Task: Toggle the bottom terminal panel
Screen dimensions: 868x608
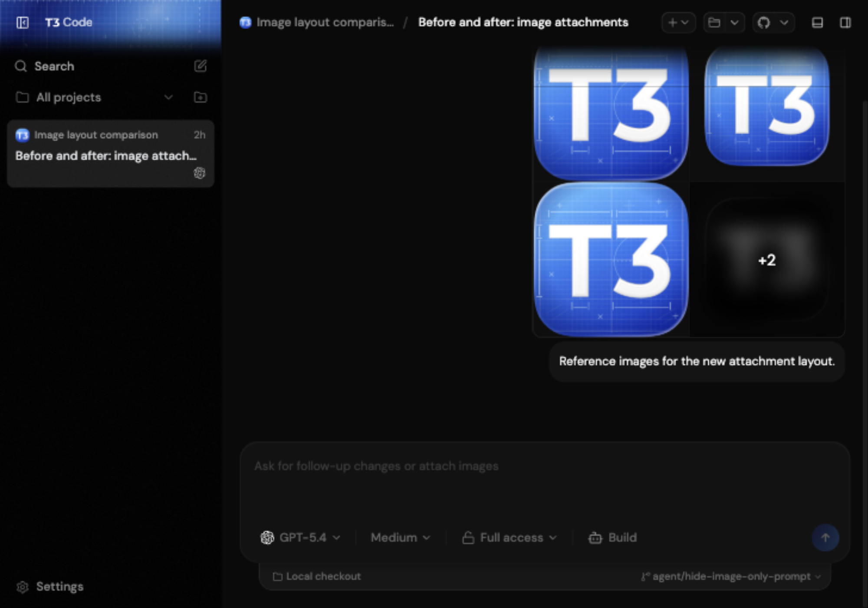Action: click(x=817, y=22)
